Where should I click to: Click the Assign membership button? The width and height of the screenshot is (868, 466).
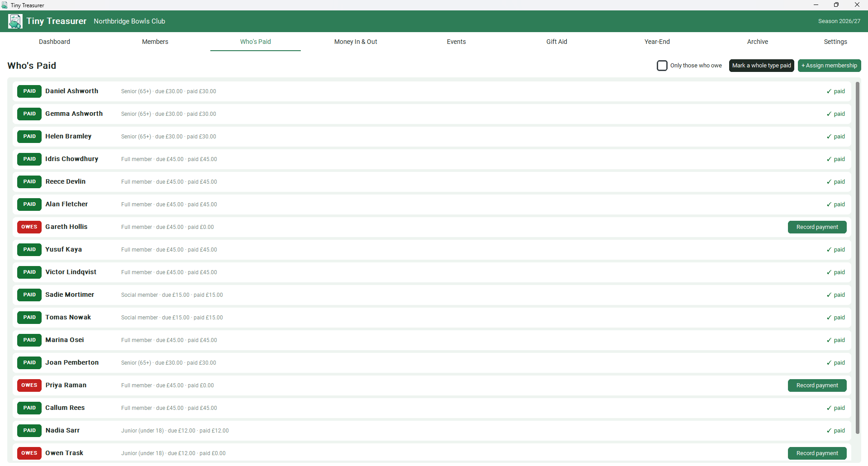[x=829, y=66]
